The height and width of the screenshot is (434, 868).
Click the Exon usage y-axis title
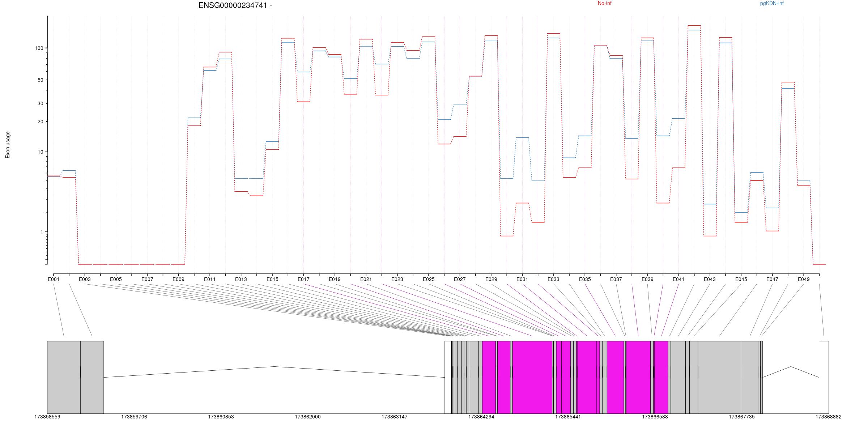pyautogui.click(x=8, y=145)
